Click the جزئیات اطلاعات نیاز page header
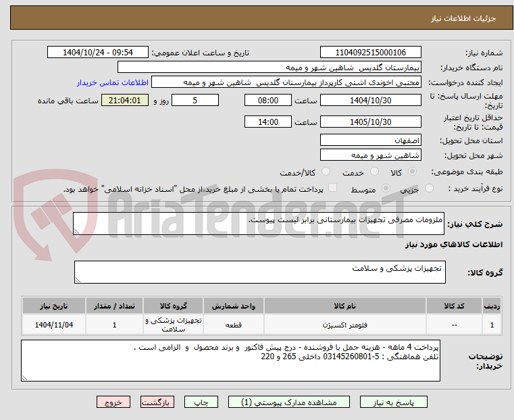Viewport: 514px width, 420px height. pos(463,18)
